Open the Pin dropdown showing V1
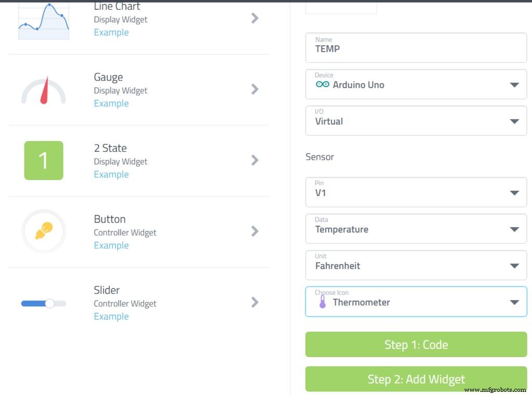The height and width of the screenshot is (395, 532). 514,193
